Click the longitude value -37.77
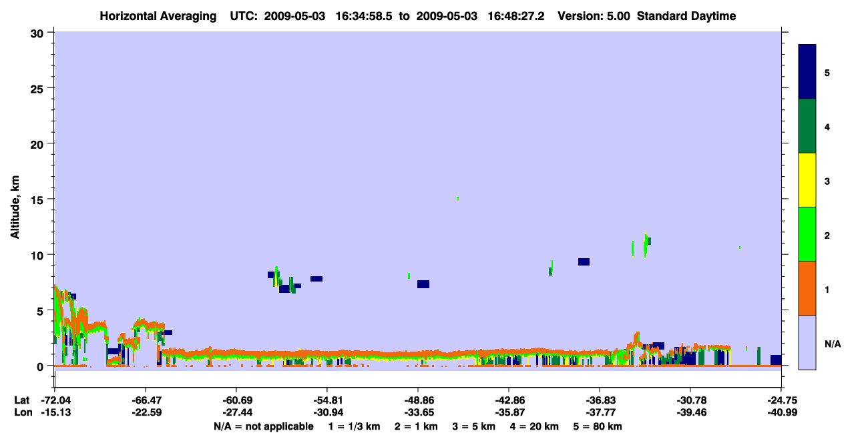 [x=600, y=412]
